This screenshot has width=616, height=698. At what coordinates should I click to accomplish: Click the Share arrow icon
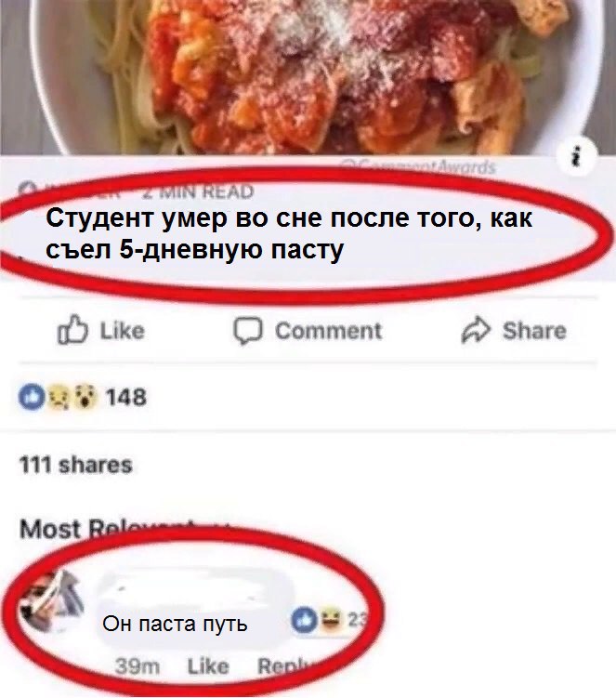point(476,330)
